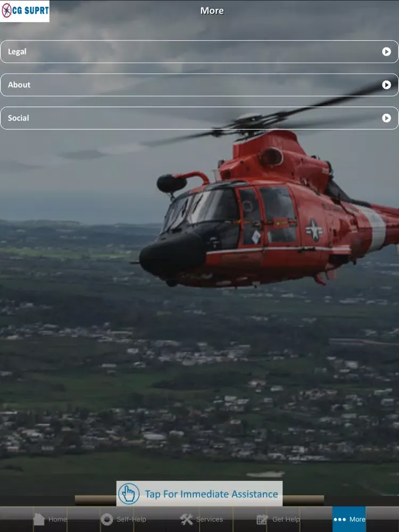The image size is (399, 532).
Task: Click the arrow icon on Legal row
Action: click(x=387, y=52)
